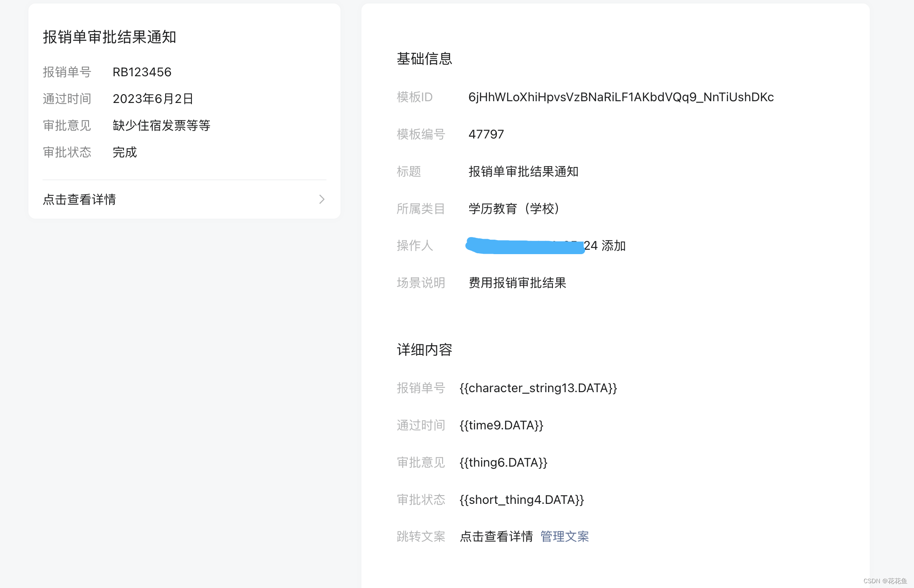
Task: Click 点击查看详情 in the preview card
Action: click(79, 199)
